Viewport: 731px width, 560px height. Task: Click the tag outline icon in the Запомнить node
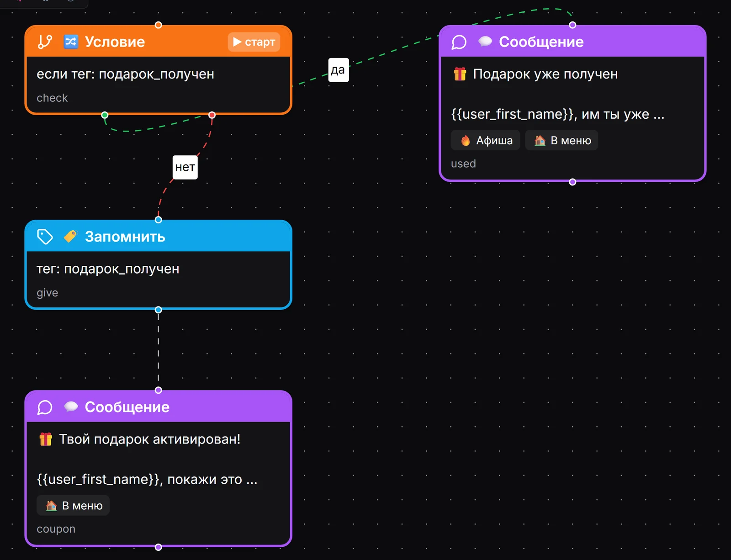tap(45, 237)
